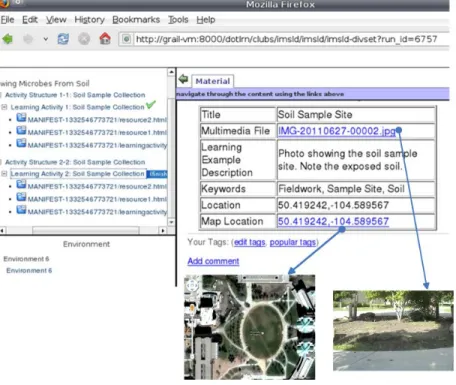
Task: Open resource2.html link under Learning Activity 1
Action: pos(97,120)
